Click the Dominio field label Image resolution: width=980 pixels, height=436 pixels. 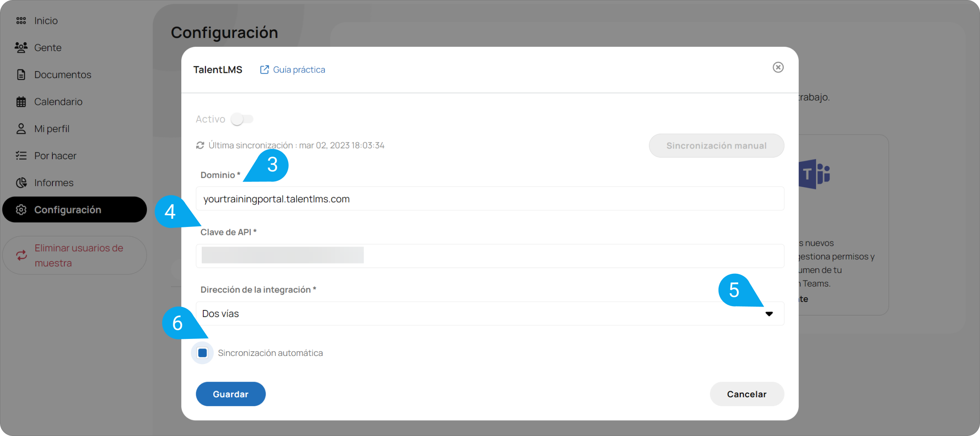click(220, 175)
